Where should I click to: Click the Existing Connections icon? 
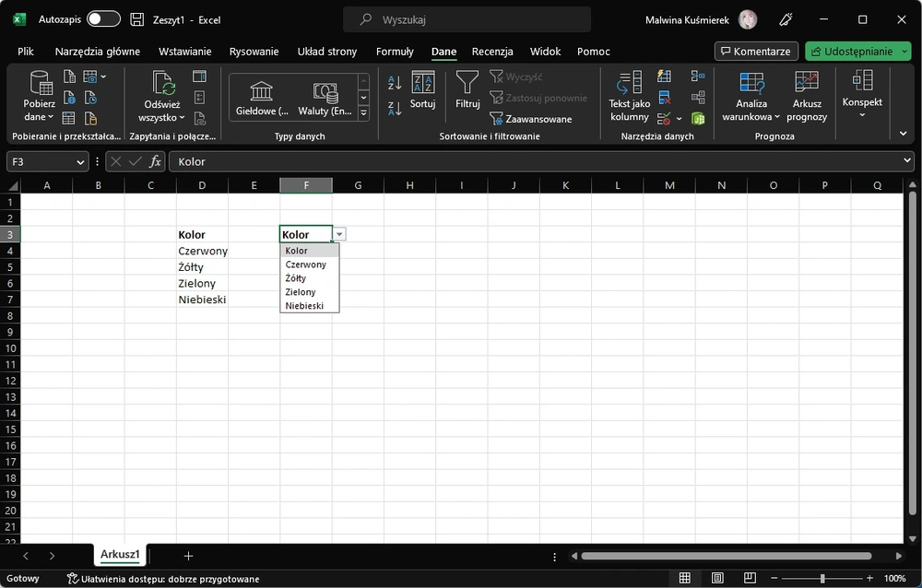pyautogui.click(x=90, y=118)
